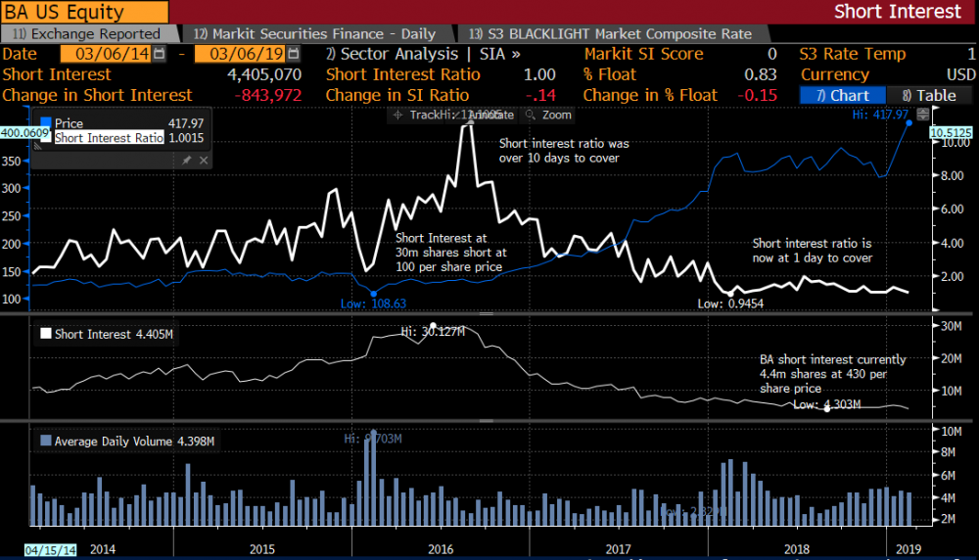This screenshot has width=979, height=560.
Task: Click the 400.0609 left axis value tag
Action: pyautogui.click(x=24, y=132)
